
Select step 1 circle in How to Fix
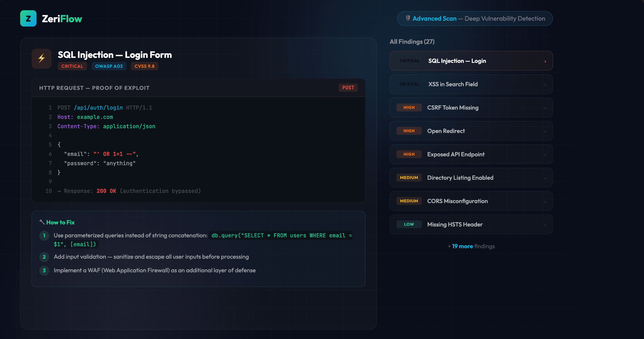(44, 236)
